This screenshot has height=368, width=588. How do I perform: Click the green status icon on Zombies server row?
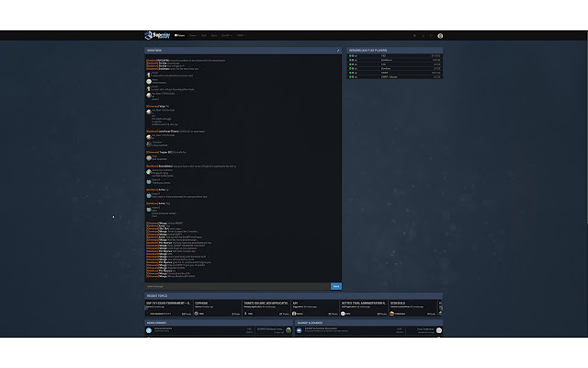(350, 68)
